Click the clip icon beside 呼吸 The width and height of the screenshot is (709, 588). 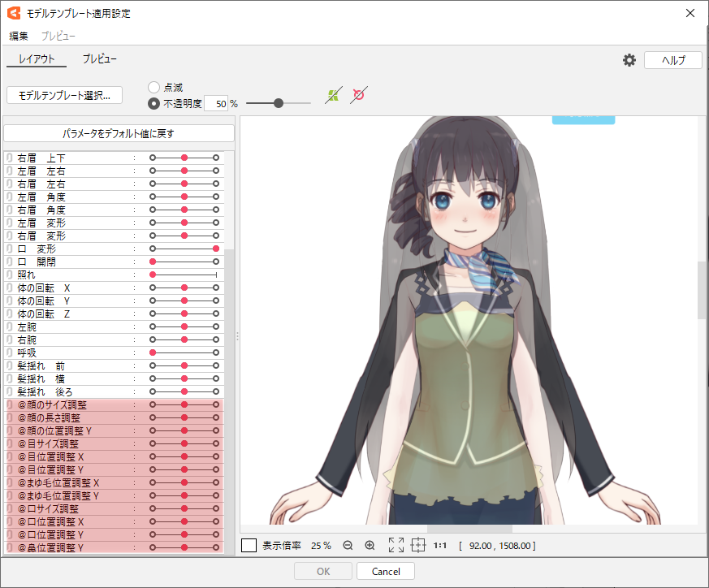(10, 352)
